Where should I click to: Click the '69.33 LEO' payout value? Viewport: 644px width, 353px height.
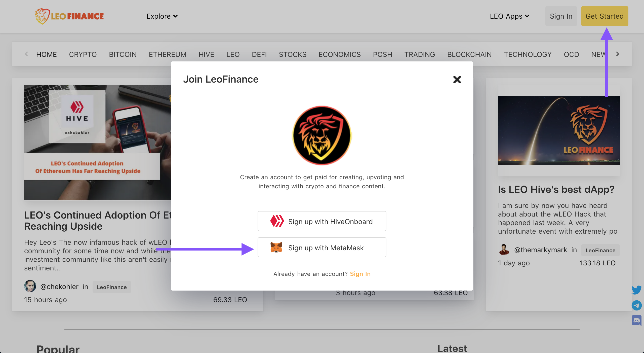pyautogui.click(x=230, y=300)
